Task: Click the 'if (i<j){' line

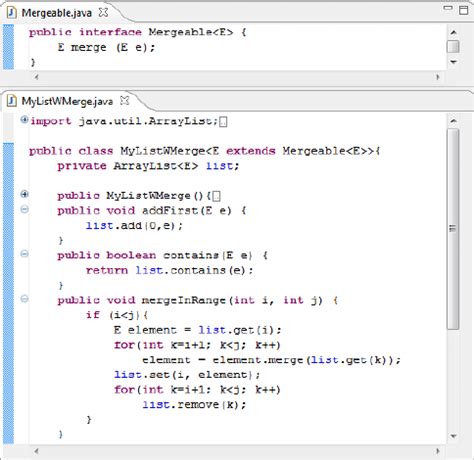Action: [x=116, y=315]
